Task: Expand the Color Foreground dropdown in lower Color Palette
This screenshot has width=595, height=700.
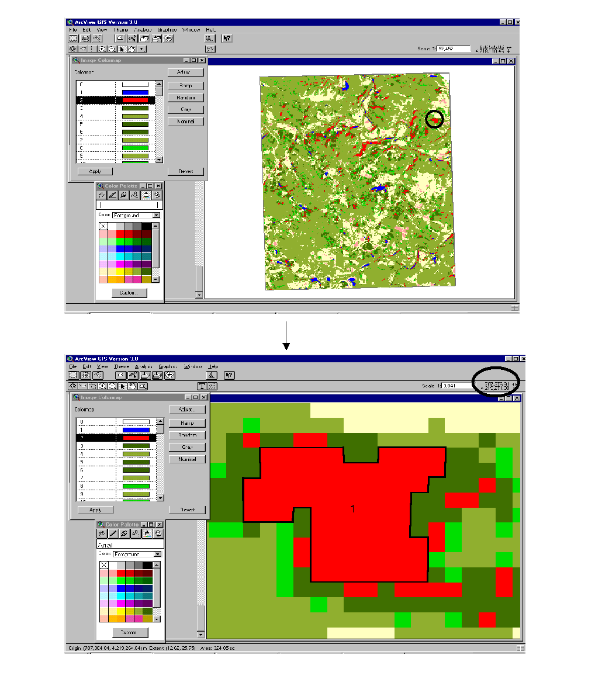Action: (x=157, y=554)
